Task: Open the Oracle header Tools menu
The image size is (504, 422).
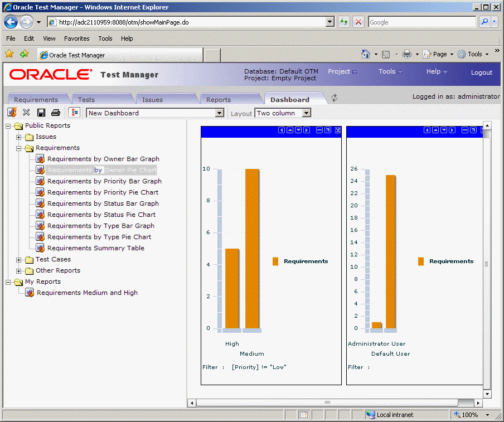Action: pos(390,71)
